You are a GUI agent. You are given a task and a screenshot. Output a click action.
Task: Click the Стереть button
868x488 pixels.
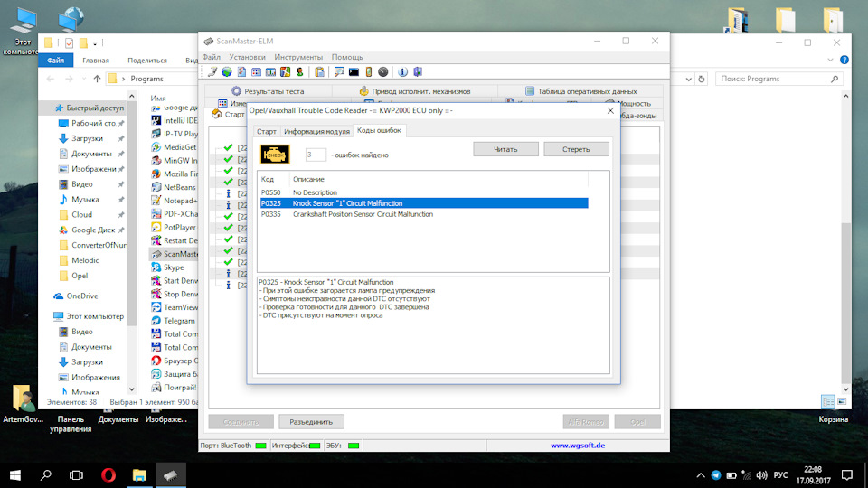[576, 149]
